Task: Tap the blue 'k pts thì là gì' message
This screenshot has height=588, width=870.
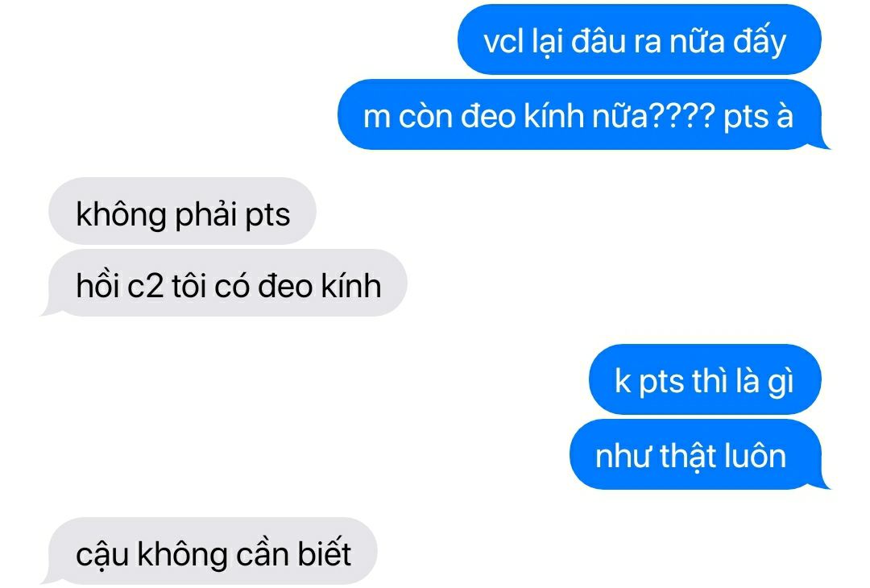Action: click(705, 379)
